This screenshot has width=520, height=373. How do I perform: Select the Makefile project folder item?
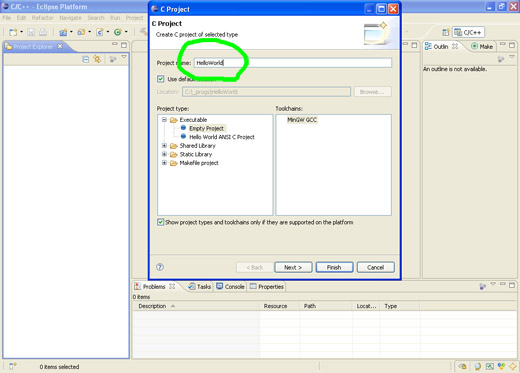[x=199, y=163]
